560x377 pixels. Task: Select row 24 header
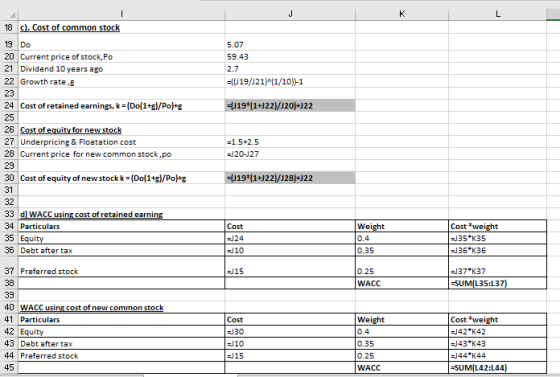click(x=9, y=106)
